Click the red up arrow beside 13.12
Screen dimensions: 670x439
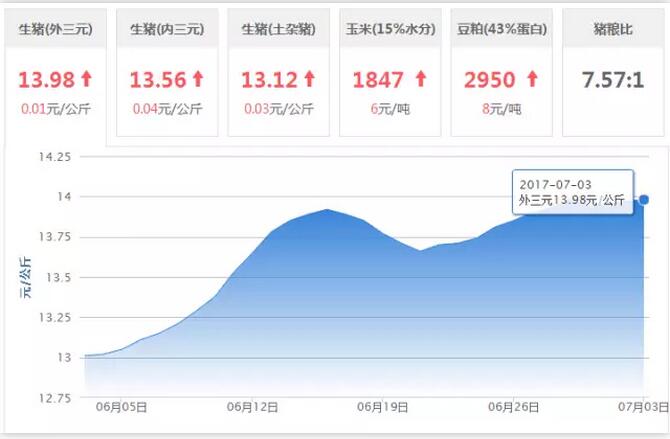coord(308,77)
